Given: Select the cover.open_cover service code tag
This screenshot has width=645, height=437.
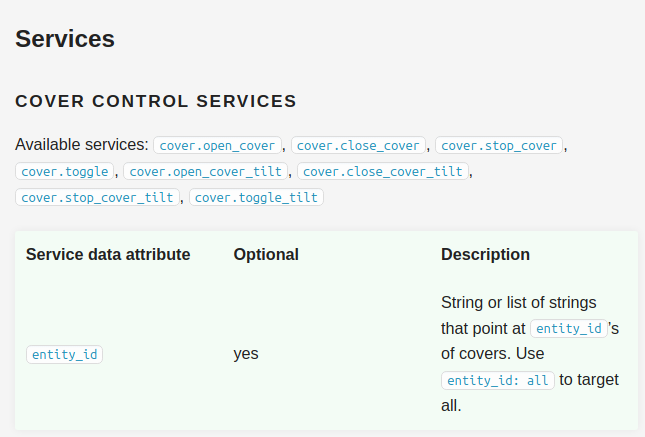Looking at the screenshot, I should [217, 146].
